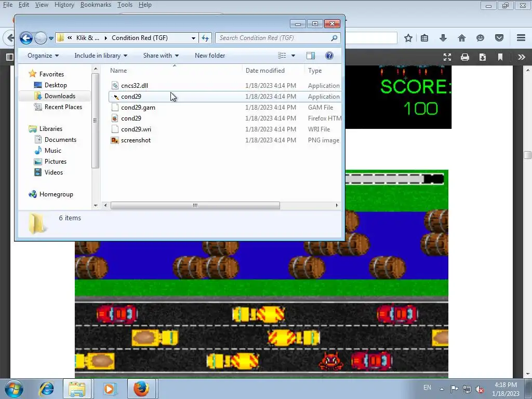Show hidden tray icons arrow
Screen dimensions: 532x399
click(442, 389)
